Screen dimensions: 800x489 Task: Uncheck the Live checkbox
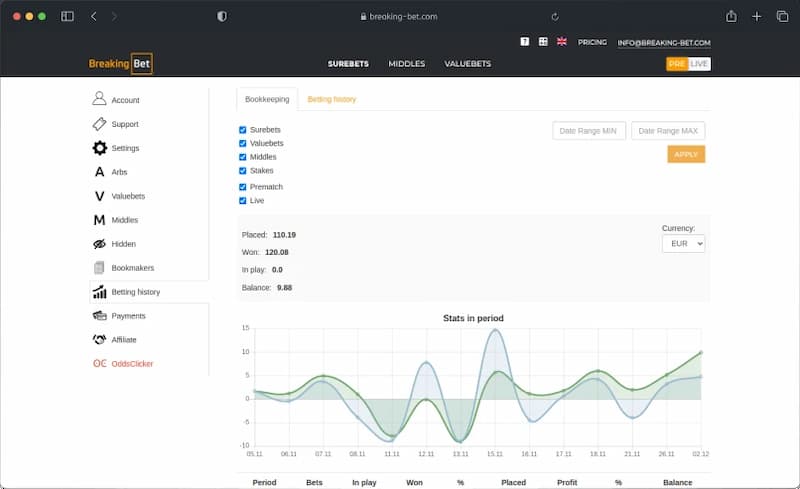(243, 201)
